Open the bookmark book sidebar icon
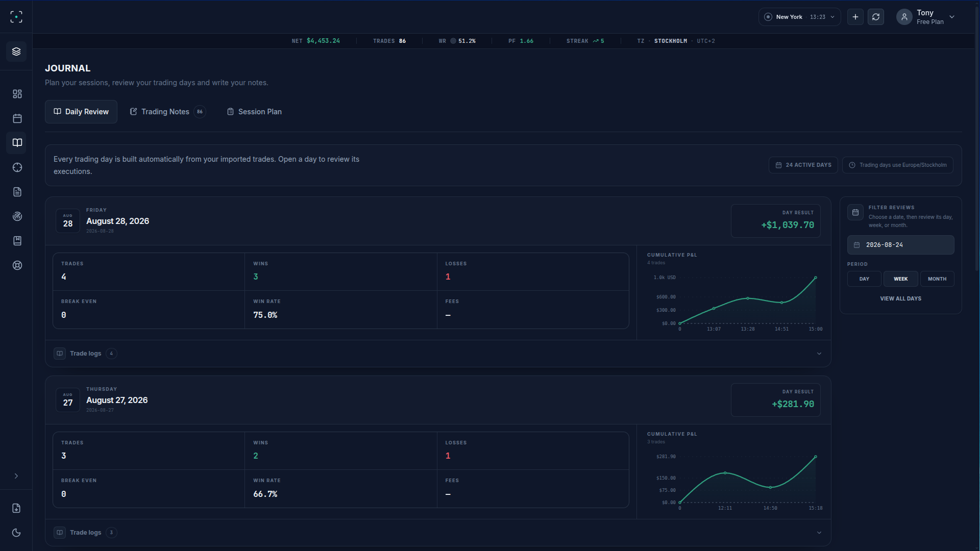Viewport: 980px width, 551px height. [x=17, y=241]
